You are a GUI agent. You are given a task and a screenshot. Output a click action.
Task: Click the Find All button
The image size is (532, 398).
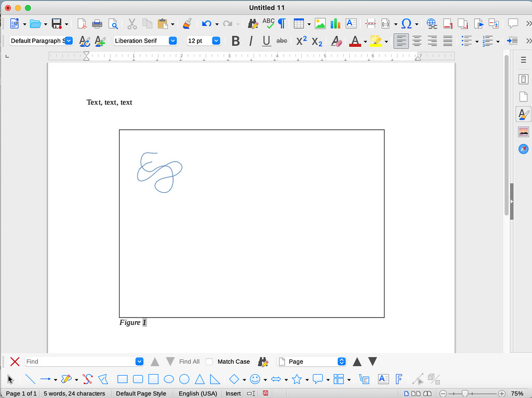tap(189, 361)
